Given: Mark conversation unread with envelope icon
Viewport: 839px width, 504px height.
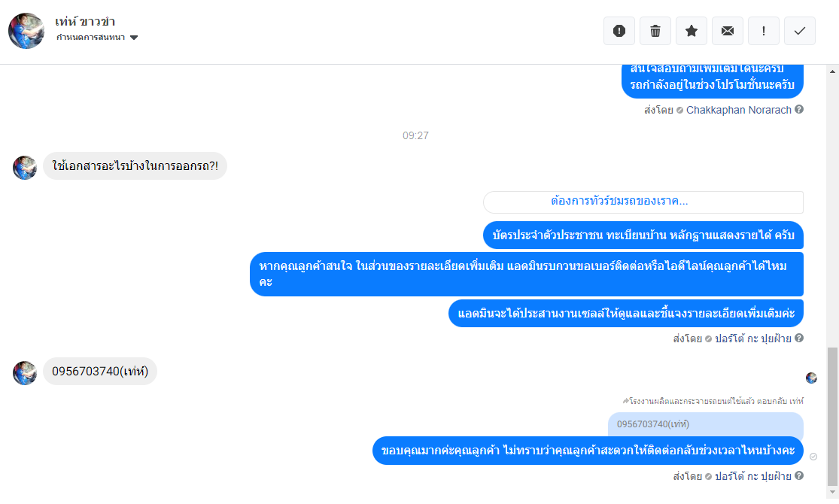Looking at the screenshot, I should click(727, 31).
